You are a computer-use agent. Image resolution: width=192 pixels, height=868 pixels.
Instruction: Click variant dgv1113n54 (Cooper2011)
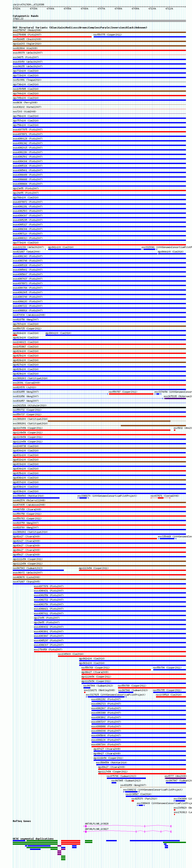94,568
